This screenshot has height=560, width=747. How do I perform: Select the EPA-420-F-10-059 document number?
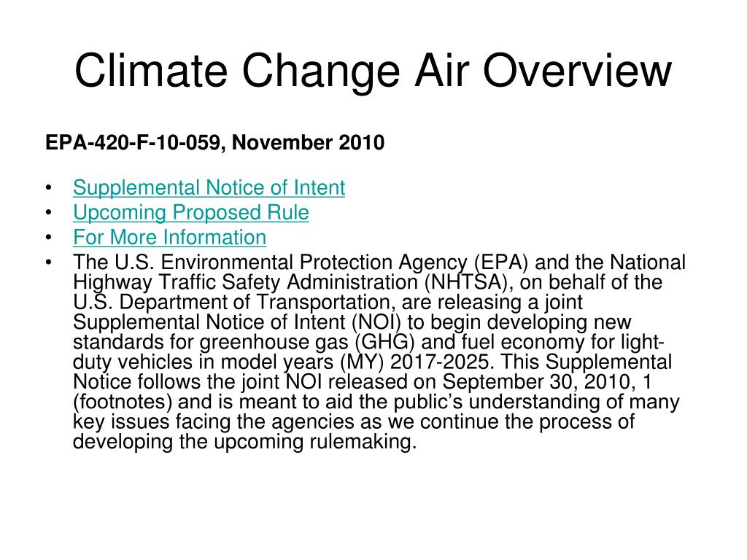coord(133,143)
